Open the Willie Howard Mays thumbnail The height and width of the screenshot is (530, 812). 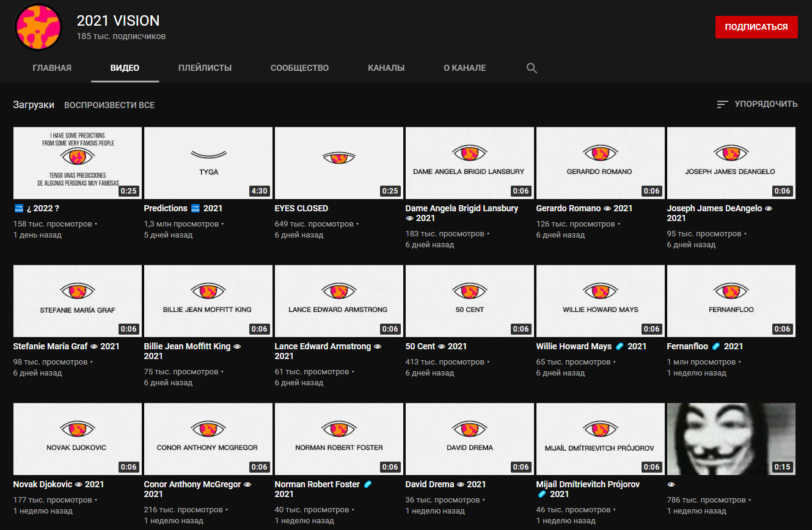pyautogui.click(x=601, y=301)
